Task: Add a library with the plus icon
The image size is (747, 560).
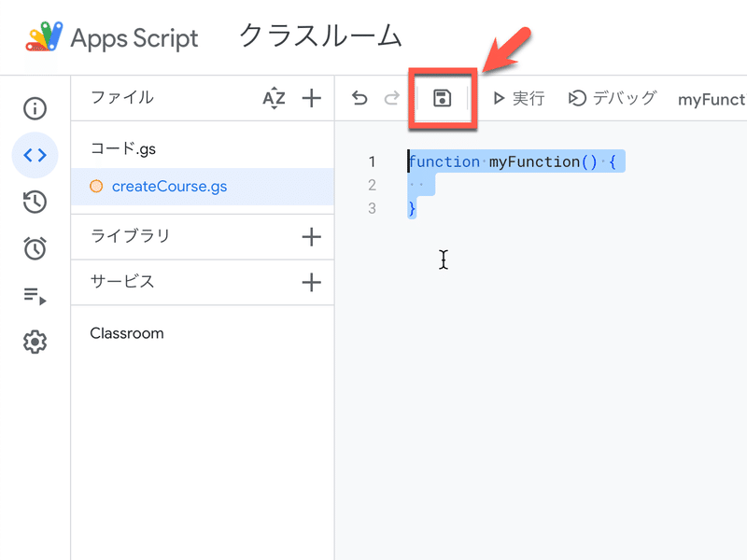Action: click(311, 237)
